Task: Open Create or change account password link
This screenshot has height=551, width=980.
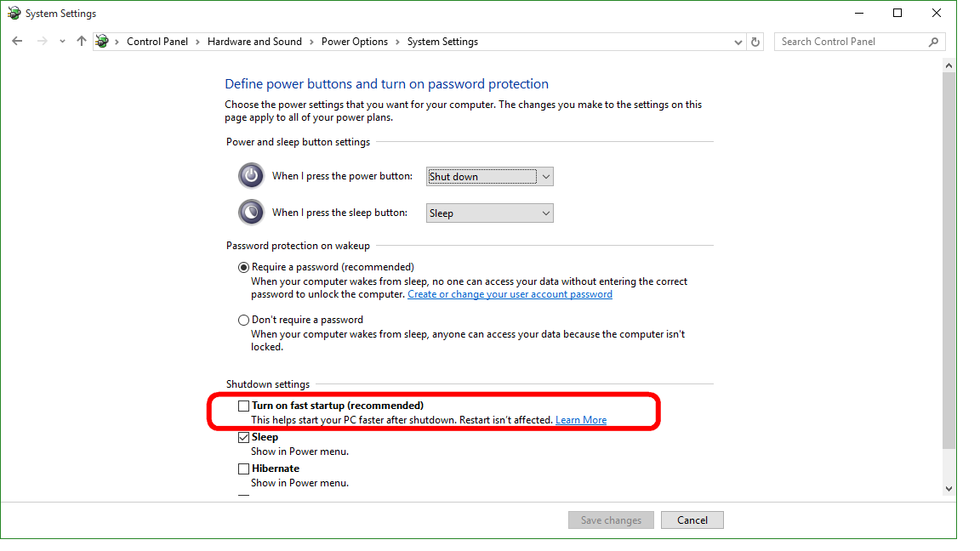Action: point(510,294)
